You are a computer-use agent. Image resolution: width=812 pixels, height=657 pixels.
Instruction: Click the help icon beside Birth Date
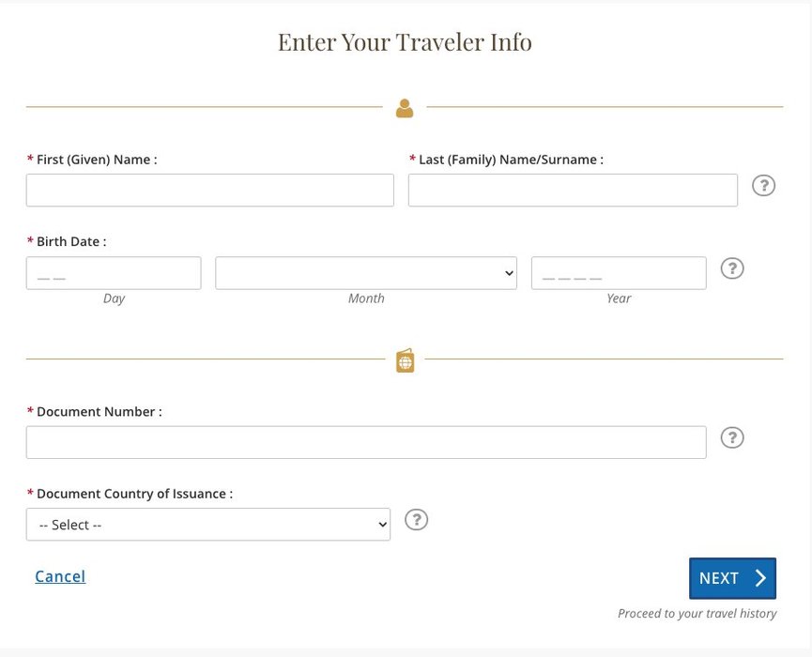coord(732,268)
